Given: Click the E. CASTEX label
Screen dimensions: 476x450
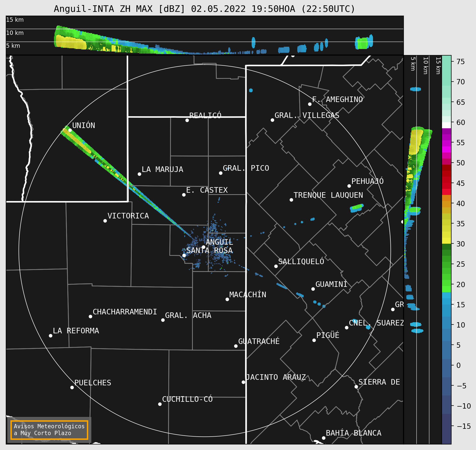Looking at the screenshot, I should click(x=207, y=190).
